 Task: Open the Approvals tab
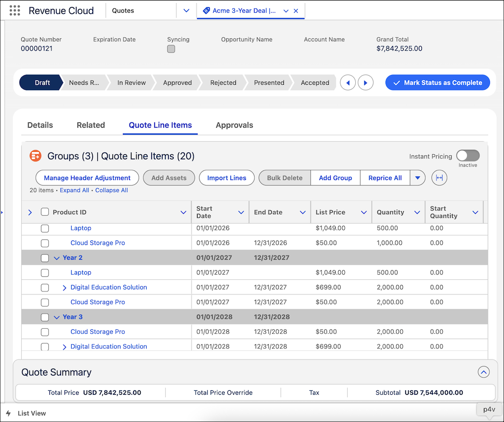coord(234,125)
